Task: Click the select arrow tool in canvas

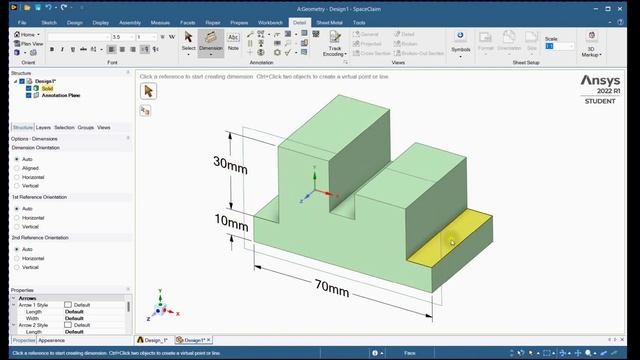Action: click(148, 91)
